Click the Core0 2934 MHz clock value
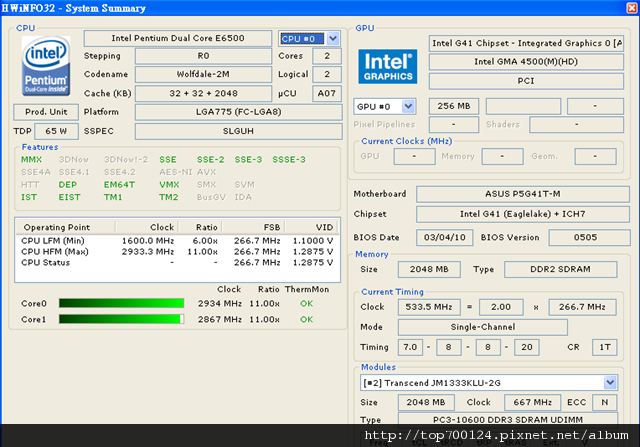This screenshot has width=640, height=447. pos(220,304)
